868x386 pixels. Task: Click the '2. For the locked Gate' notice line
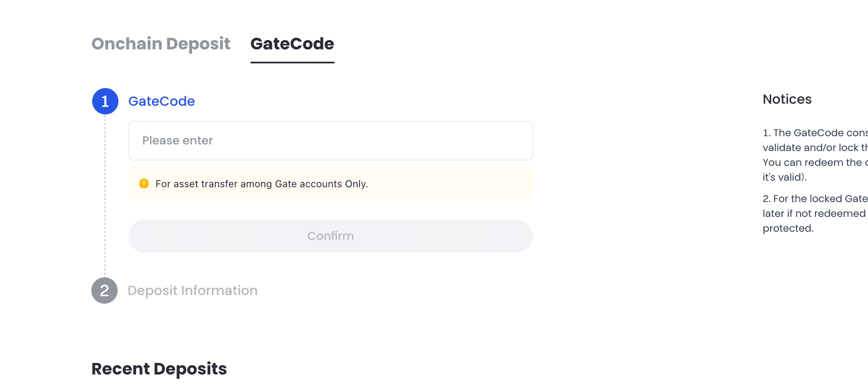[x=815, y=199]
